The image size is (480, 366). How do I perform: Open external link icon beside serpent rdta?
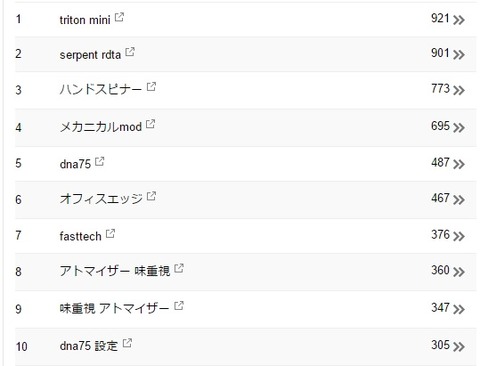coord(130,52)
